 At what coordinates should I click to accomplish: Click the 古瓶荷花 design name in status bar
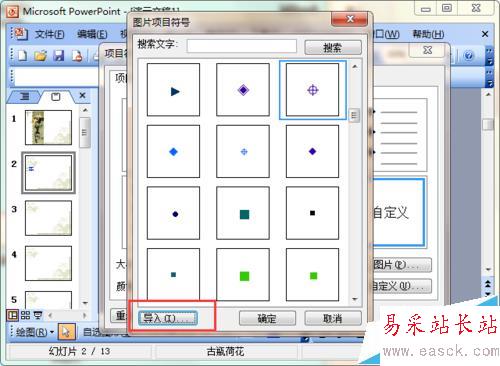point(226,351)
